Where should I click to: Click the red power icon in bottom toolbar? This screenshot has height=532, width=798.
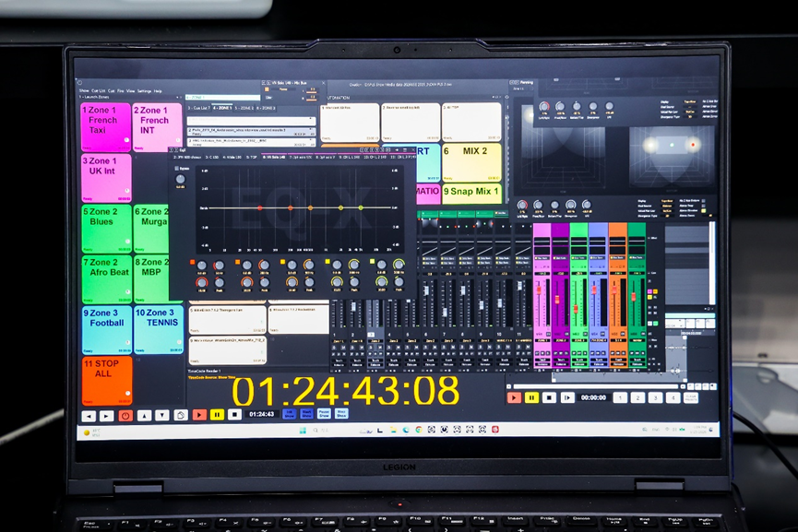pos(125,416)
